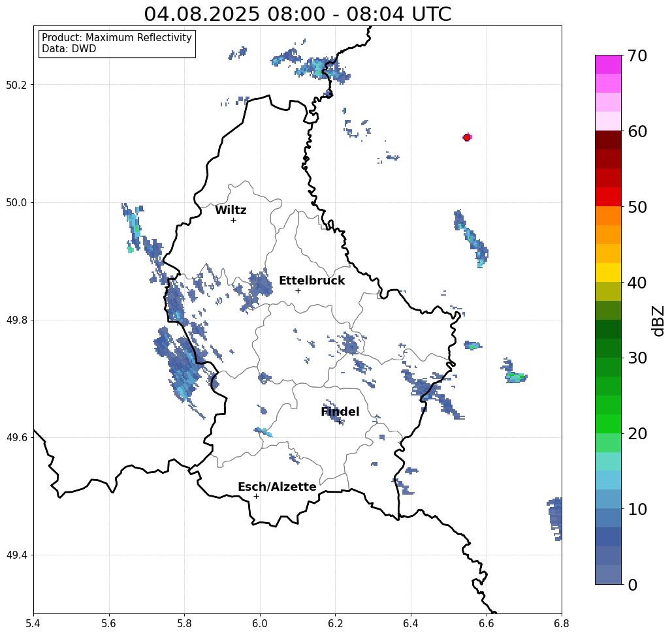Click the yellow colorbar segment at 40
The image size is (672, 635).
(x=608, y=272)
